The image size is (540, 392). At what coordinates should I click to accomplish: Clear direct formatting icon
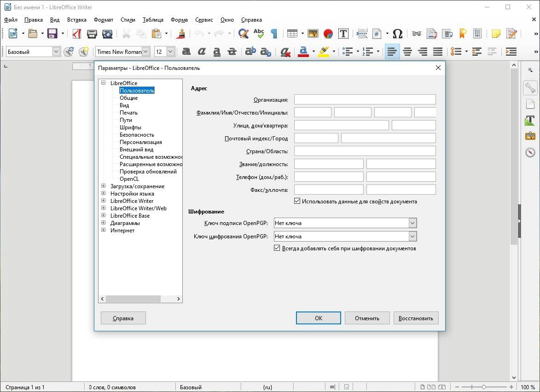pyautogui.click(x=285, y=52)
